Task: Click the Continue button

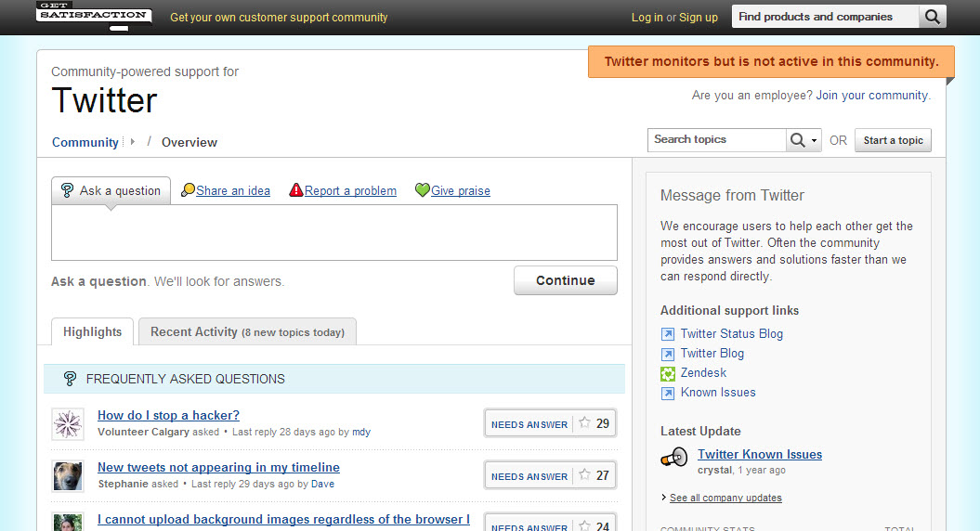Action: 566,280
